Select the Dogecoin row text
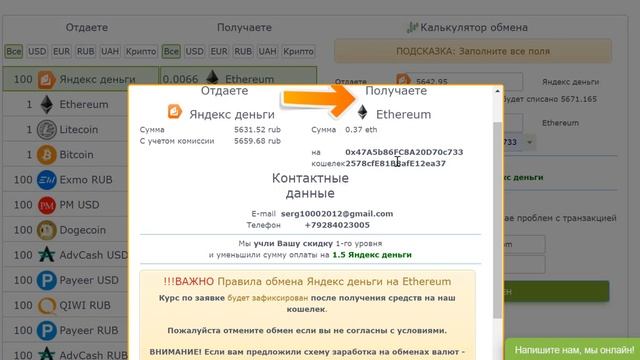Image resolution: width=640 pixels, height=360 pixels. [x=82, y=230]
